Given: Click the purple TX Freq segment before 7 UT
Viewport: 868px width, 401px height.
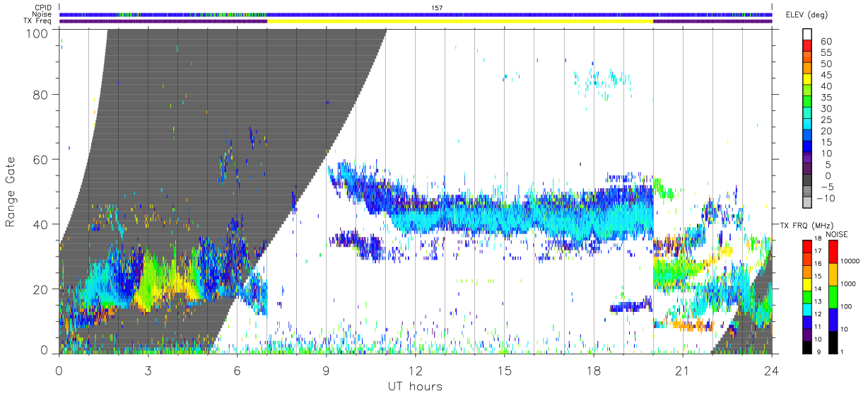Looking at the screenshot, I should [163, 21].
